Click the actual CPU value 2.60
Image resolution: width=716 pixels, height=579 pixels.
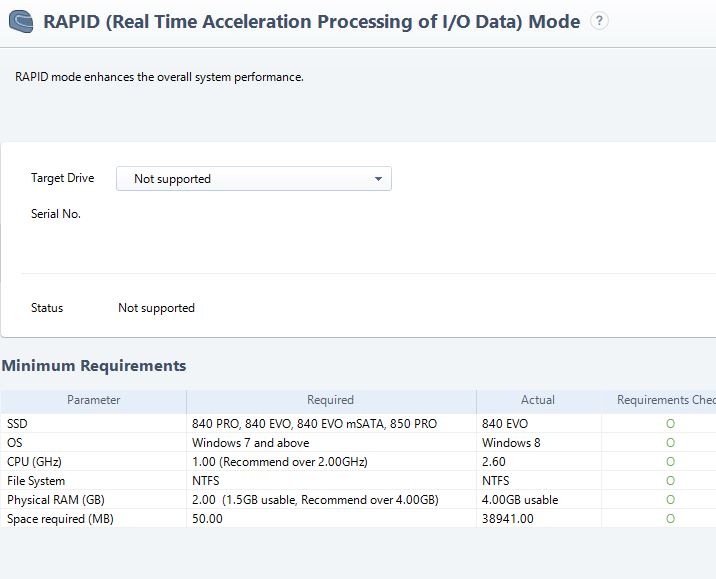(494, 462)
